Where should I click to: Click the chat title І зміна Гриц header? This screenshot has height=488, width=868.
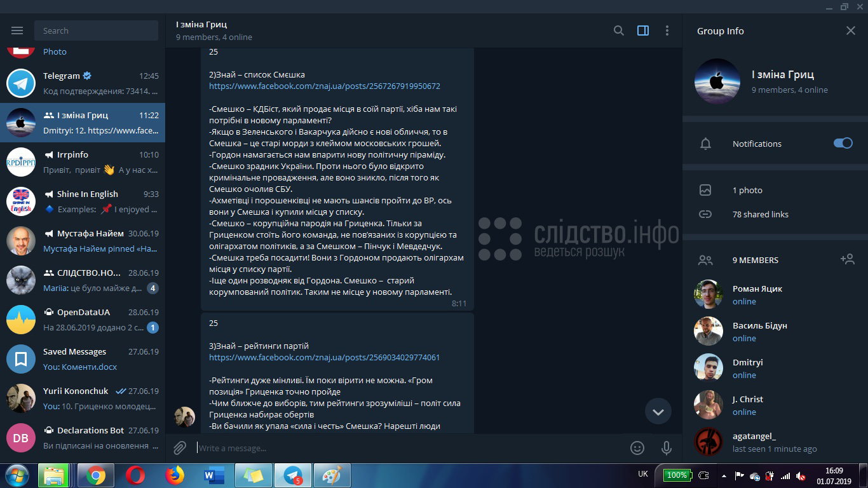[x=201, y=24]
